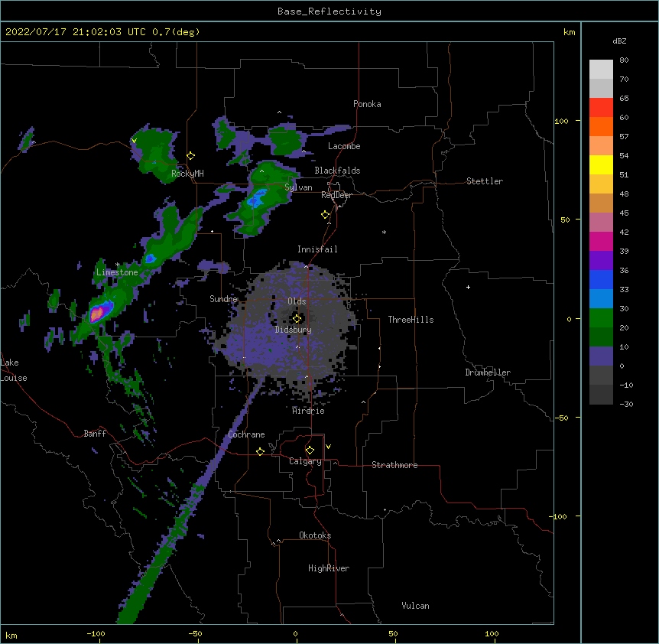Pick the red swatch in the dBZ legend
Viewport: 659px width, 644px height.
tap(601, 107)
